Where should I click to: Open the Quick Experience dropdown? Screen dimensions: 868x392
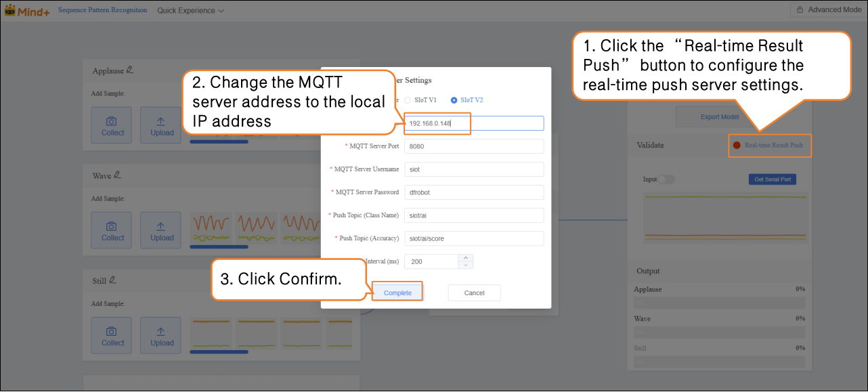pos(190,11)
